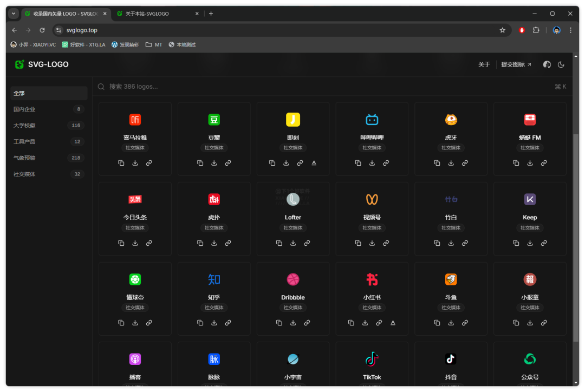
Task: Go back to previous page
Action: click(x=15, y=30)
